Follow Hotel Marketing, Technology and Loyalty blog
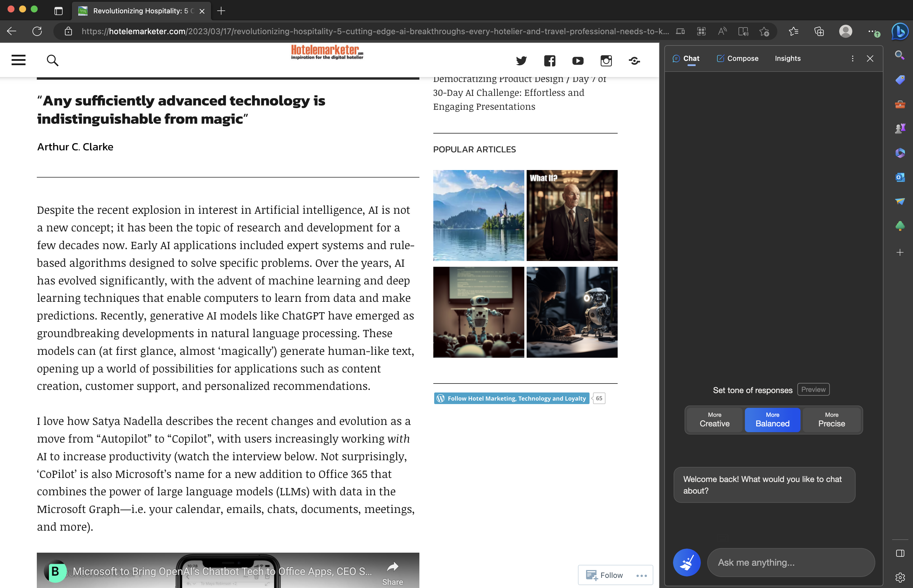Screen dimensions: 913x588 tap(512, 398)
